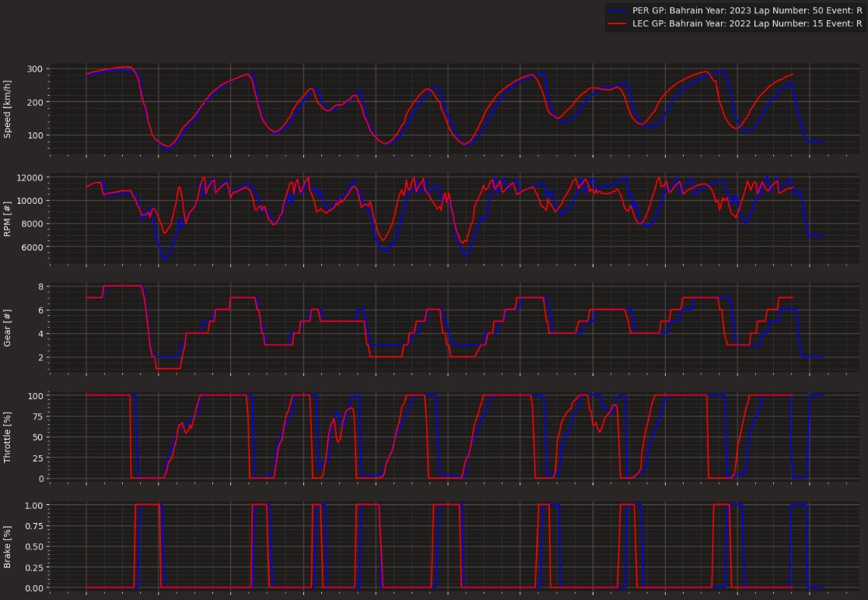The width and height of the screenshot is (868, 600).
Task: Select the Gear [#] axis label
Action: (8, 326)
